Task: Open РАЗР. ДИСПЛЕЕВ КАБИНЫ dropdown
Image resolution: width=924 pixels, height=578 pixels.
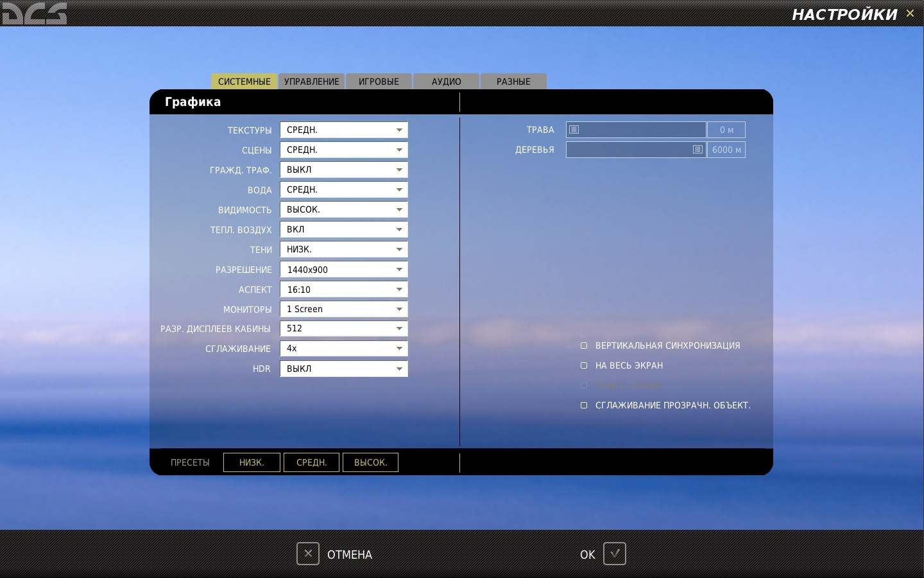Action: click(x=344, y=328)
